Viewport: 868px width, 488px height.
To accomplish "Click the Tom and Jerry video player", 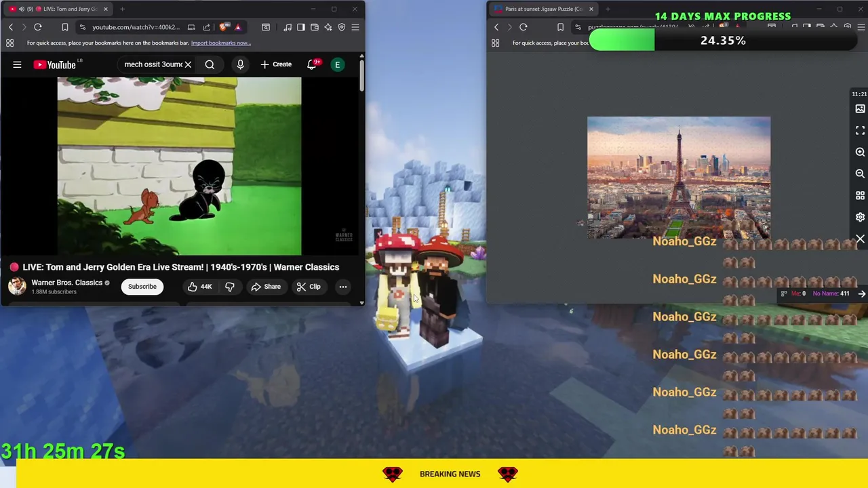I will [179, 166].
